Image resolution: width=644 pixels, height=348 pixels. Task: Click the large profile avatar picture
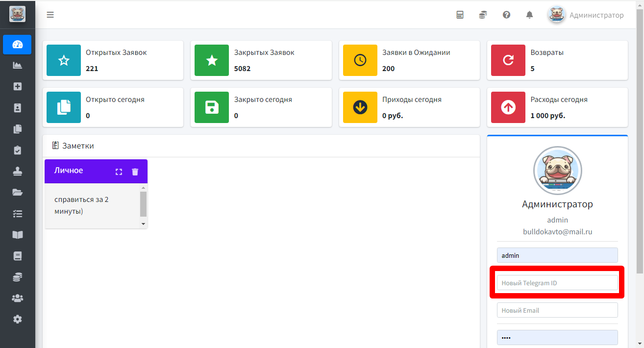click(557, 171)
